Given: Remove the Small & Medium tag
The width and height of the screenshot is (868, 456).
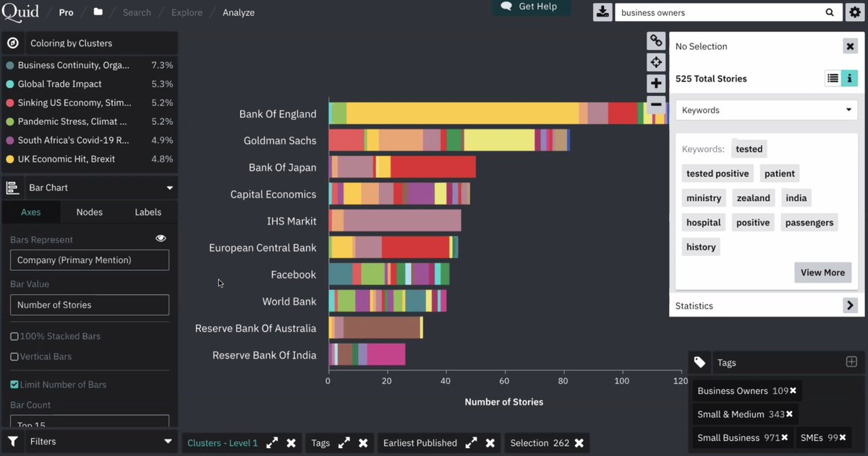Looking at the screenshot, I should coord(789,414).
